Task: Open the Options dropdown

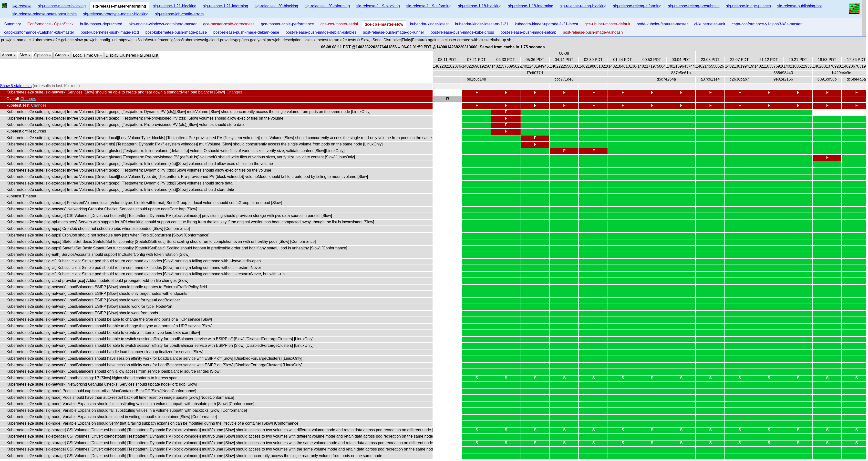Action: tap(42, 55)
